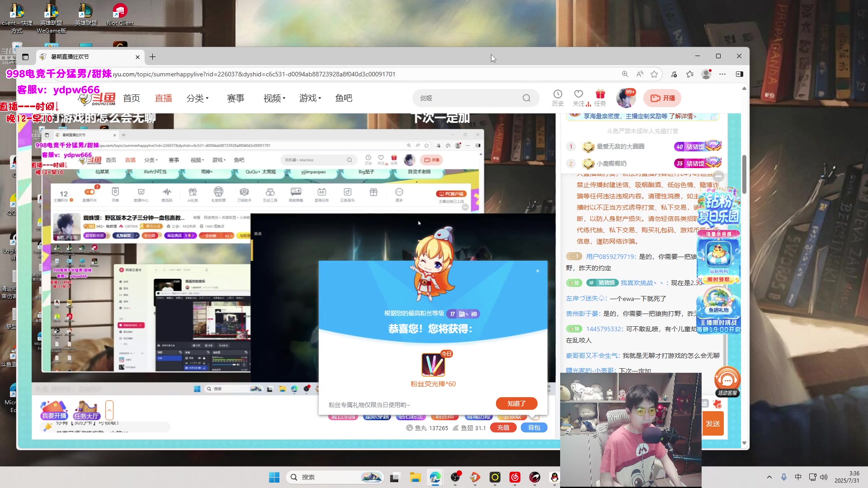
Task: Open the 任务大厅 icon
Action: (86, 410)
